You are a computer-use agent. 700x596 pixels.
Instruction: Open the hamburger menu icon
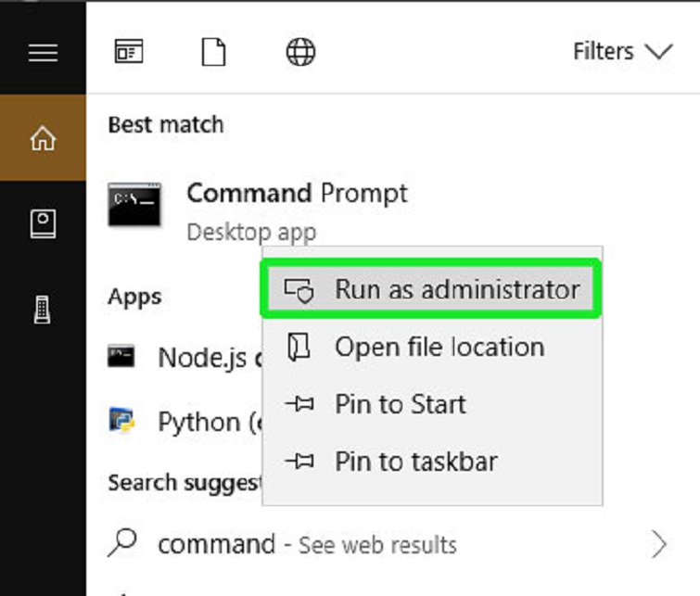point(43,52)
